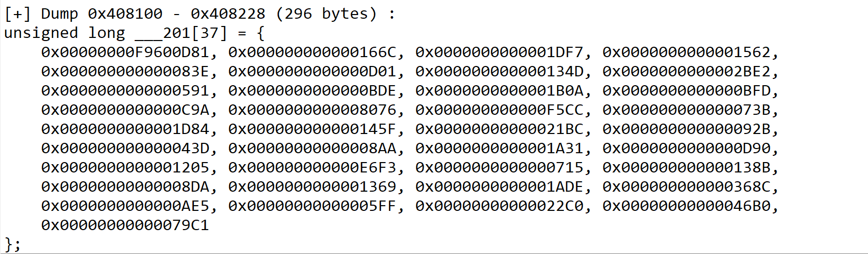
Task: Click the first hex value 0x00000000F9600D81
Action: pos(125,52)
